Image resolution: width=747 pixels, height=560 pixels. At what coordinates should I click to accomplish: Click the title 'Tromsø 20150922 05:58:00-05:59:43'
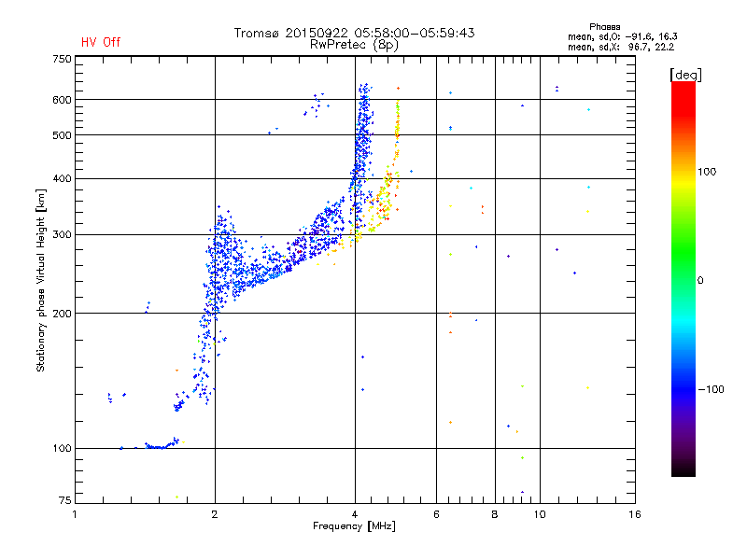click(354, 33)
